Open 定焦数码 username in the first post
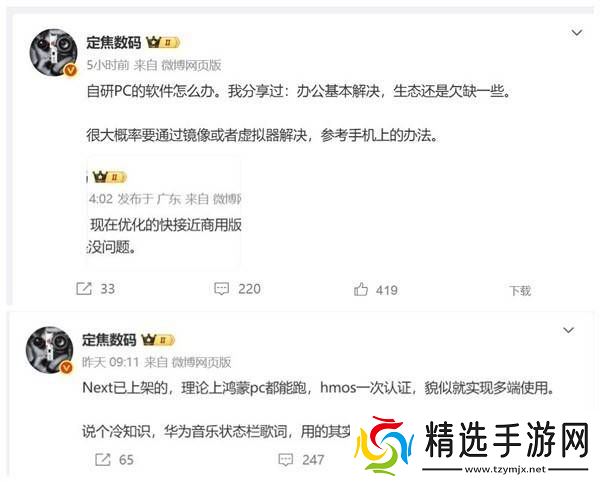This screenshot has height=482, width=600. [114, 42]
